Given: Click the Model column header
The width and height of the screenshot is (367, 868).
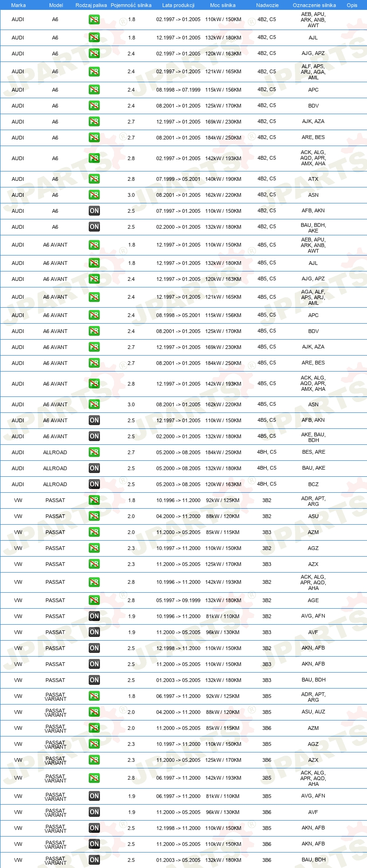Looking at the screenshot, I should point(56,5).
